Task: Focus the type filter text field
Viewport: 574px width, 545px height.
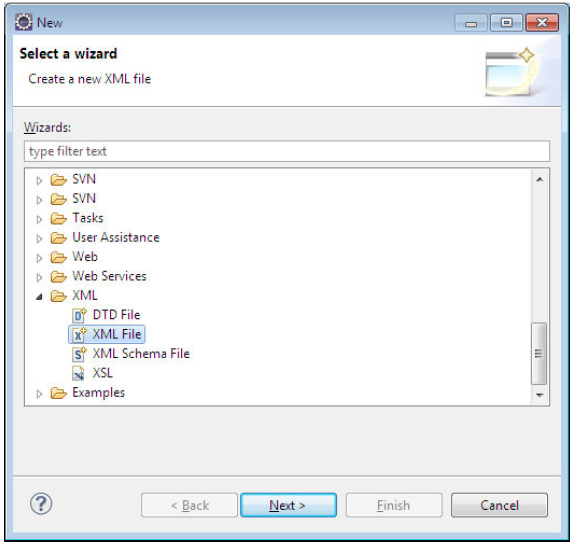Action: (x=287, y=151)
